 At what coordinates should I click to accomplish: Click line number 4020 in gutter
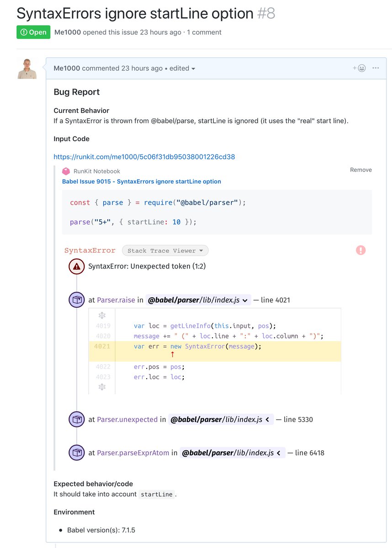click(103, 336)
